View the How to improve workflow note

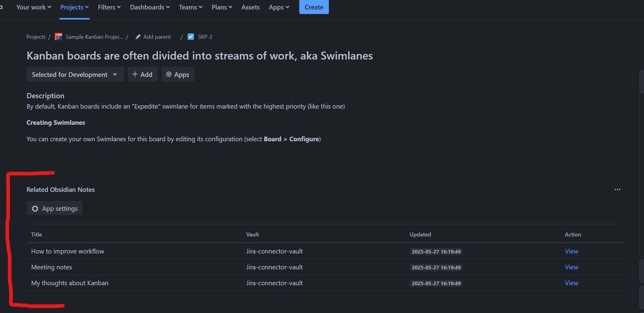(x=571, y=251)
